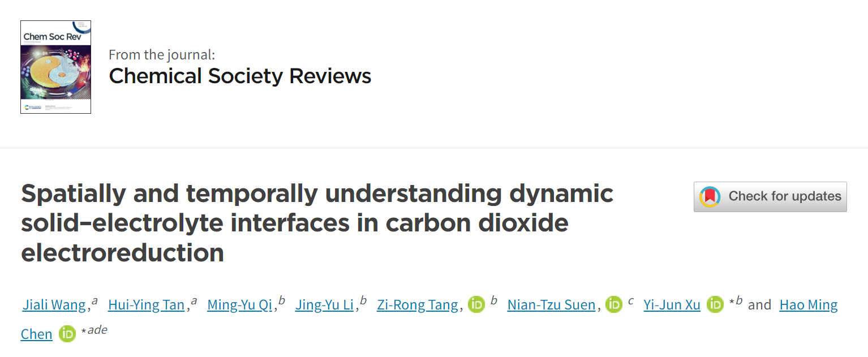
Task: Click affiliation superscript c after Suen
Action: 631,301
